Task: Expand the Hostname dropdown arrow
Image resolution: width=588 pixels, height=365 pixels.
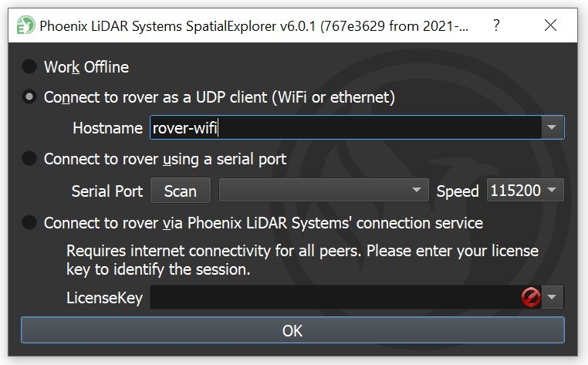Action: 552,127
